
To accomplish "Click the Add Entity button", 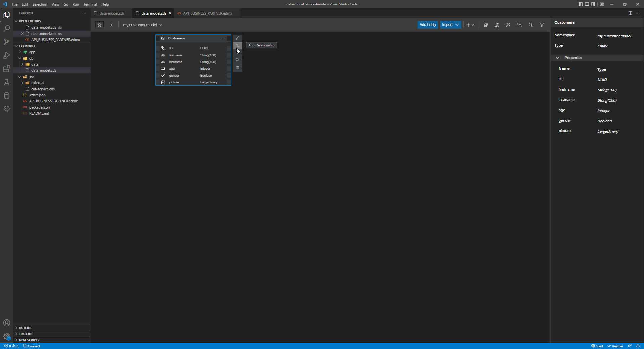I will tap(427, 24).
